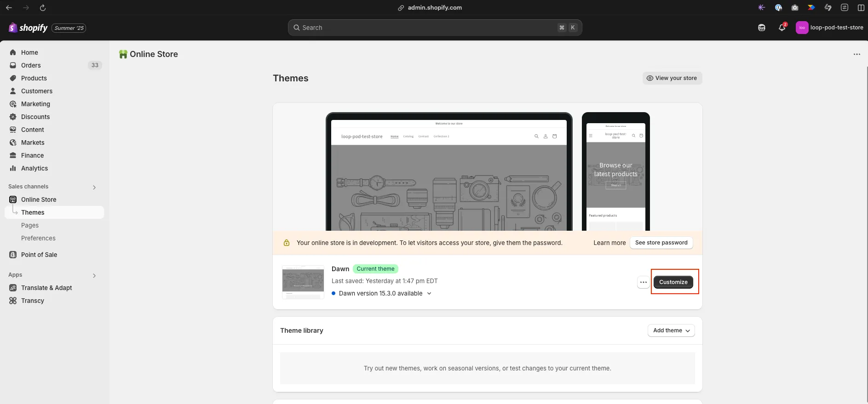This screenshot has height=404, width=868.
Task: Click the Dawn theme thumbnail
Action: coord(303,282)
